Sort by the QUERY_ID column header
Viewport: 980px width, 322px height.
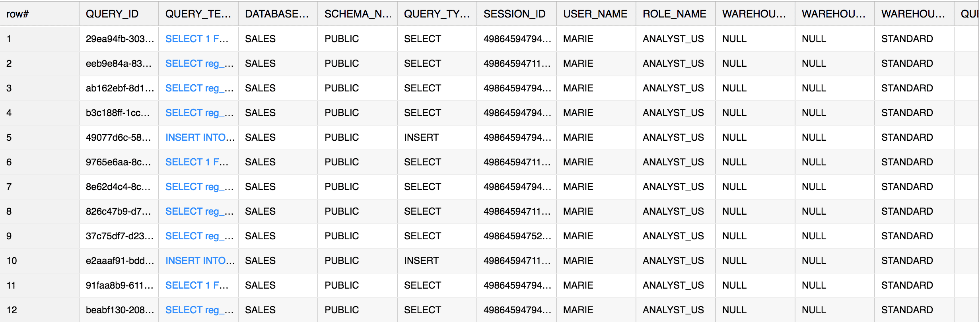click(x=113, y=14)
